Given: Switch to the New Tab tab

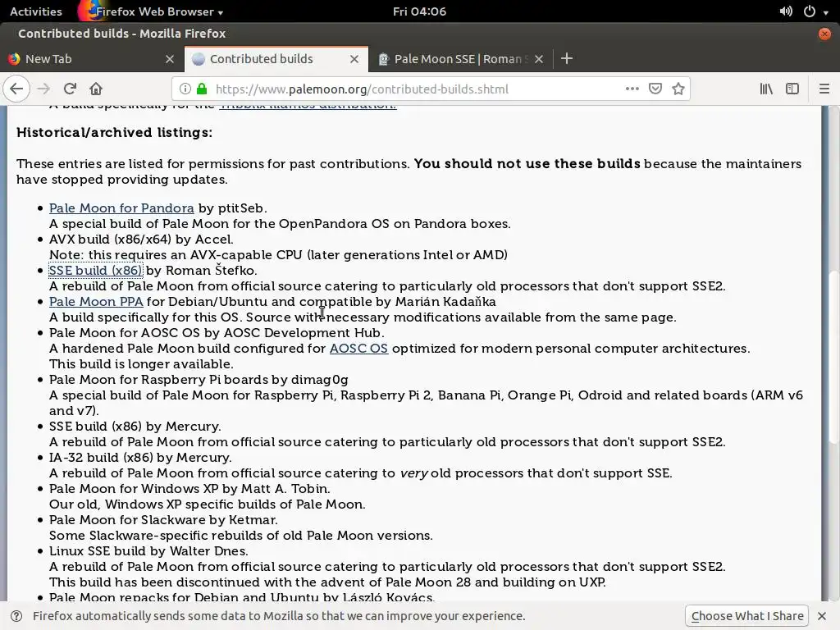Looking at the screenshot, I should point(92,59).
